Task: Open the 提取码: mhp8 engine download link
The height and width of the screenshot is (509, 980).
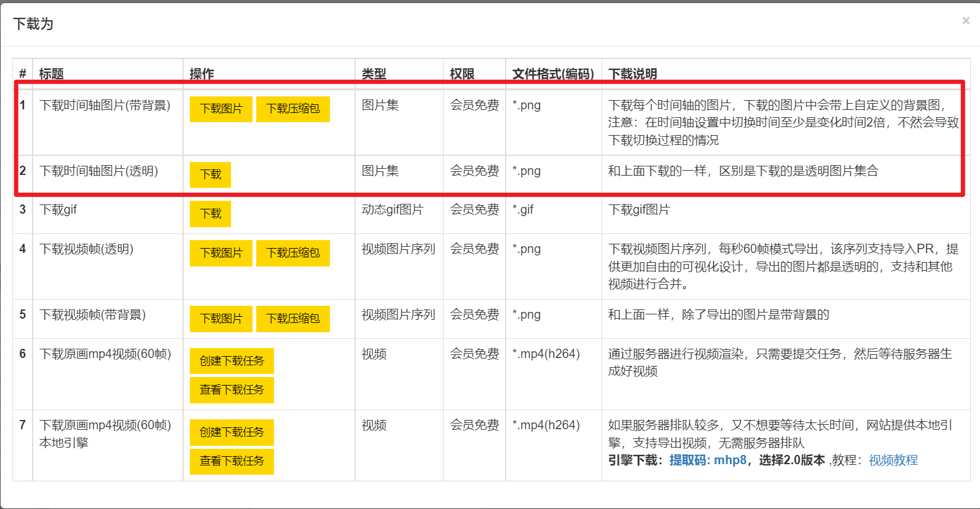Action: (708, 460)
